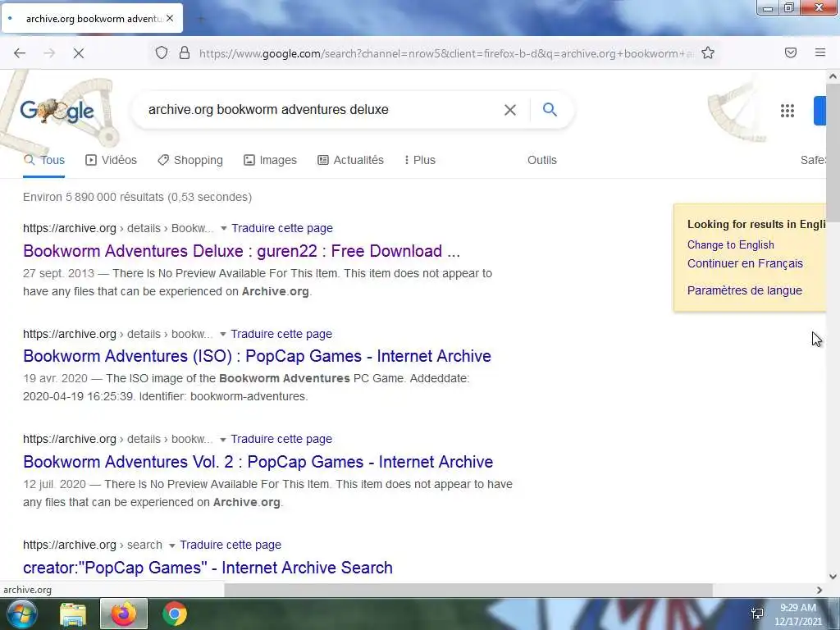Translate the Vol. 2 result page
Screen dimensions: 840x630
(x=281, y=440)
